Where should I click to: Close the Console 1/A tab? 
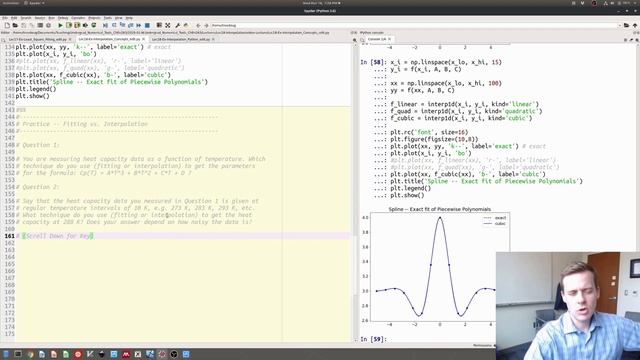(389, 40)
